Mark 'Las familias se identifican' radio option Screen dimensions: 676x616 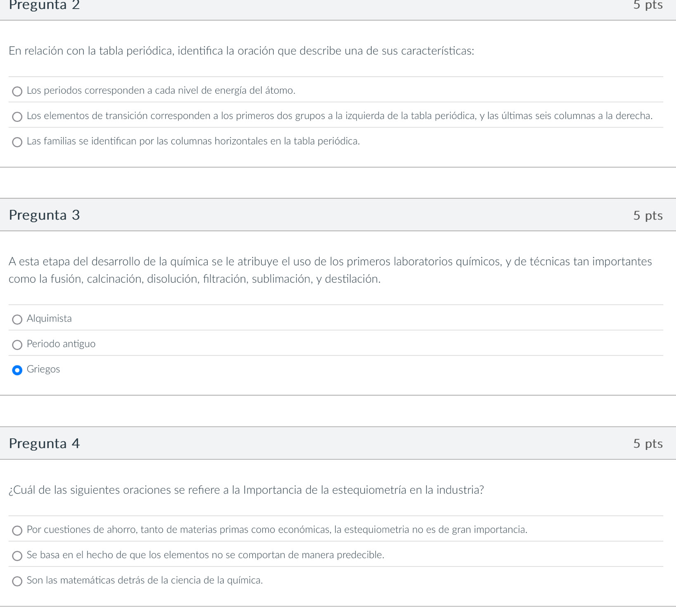tap(17, 142)
